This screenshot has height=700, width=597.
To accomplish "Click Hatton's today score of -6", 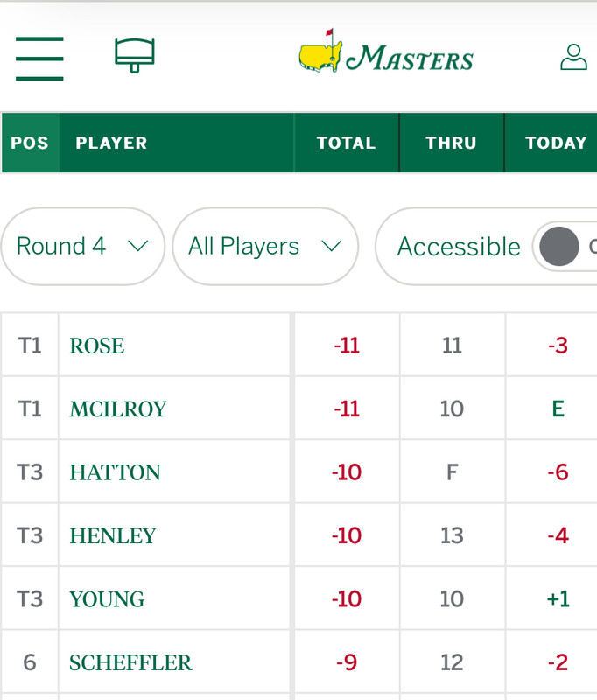I will coord(558,472).
